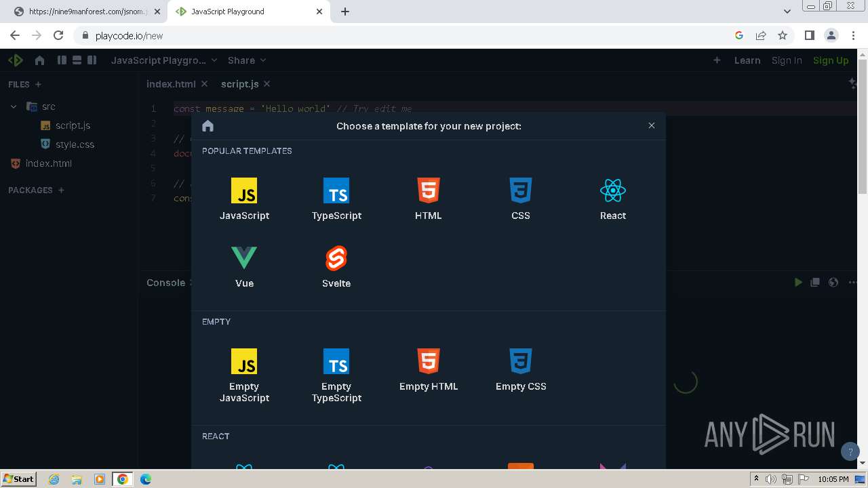Close JavaScript Playground browser tab

tap(319, 12)
